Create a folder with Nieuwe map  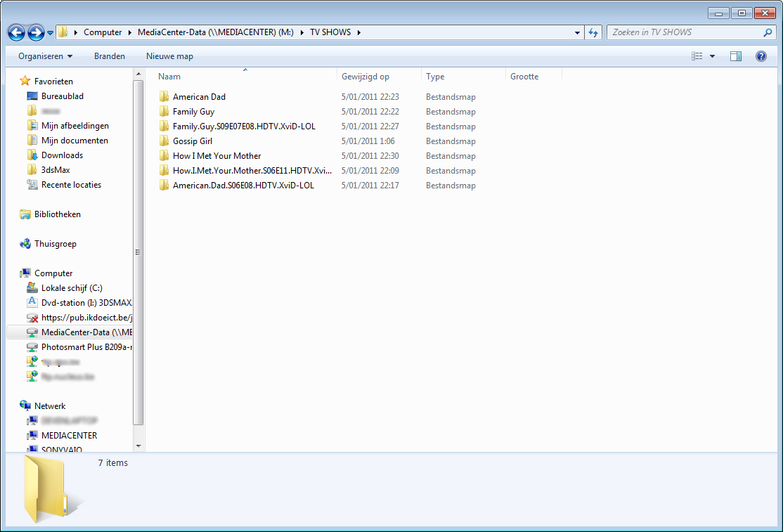tap(169, 56)
